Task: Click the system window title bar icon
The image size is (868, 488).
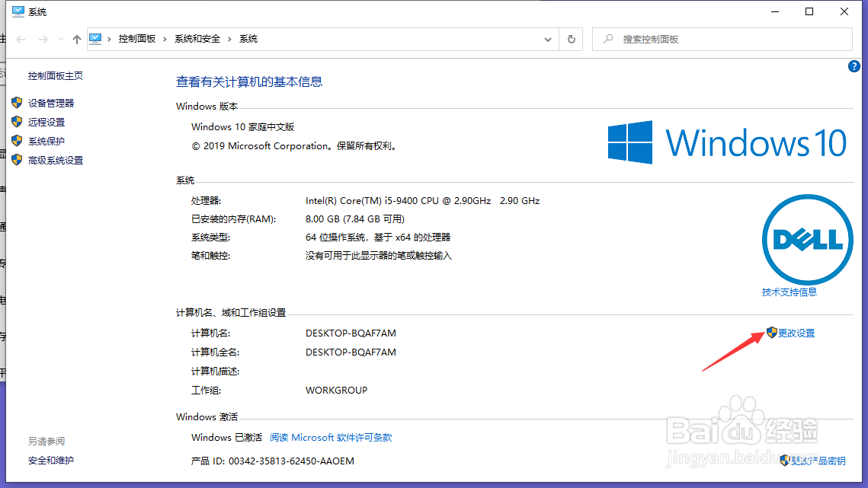Action: point(18,11)
